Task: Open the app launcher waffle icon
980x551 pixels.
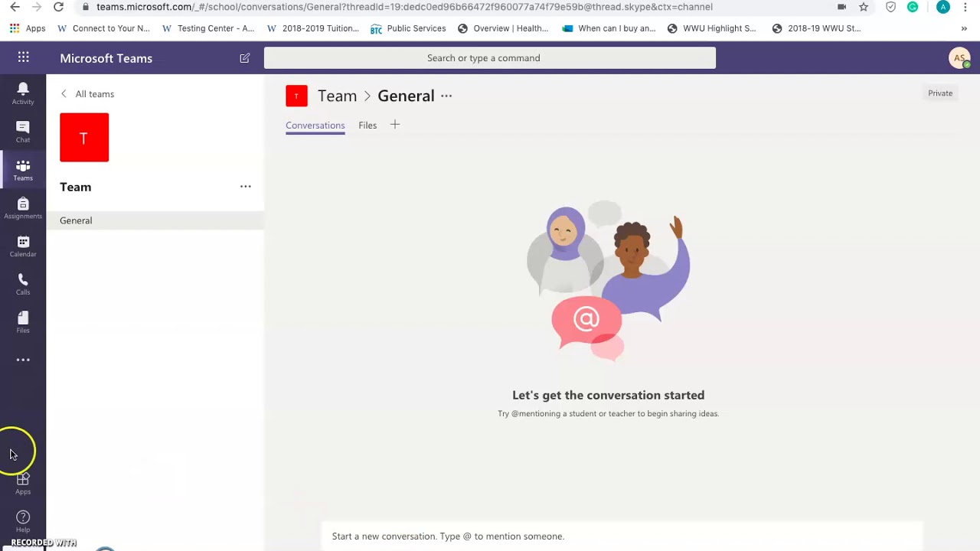Action: pos(24,57)
